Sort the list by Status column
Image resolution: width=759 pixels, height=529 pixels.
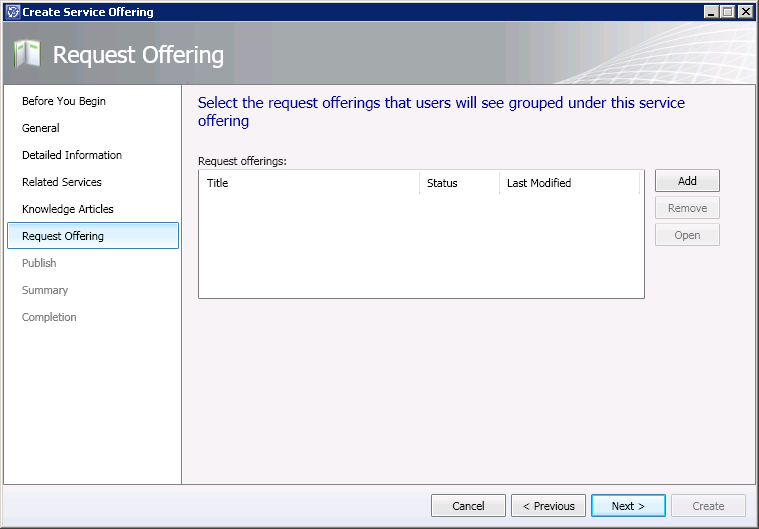pyautogui.click(x=458, y=183)
